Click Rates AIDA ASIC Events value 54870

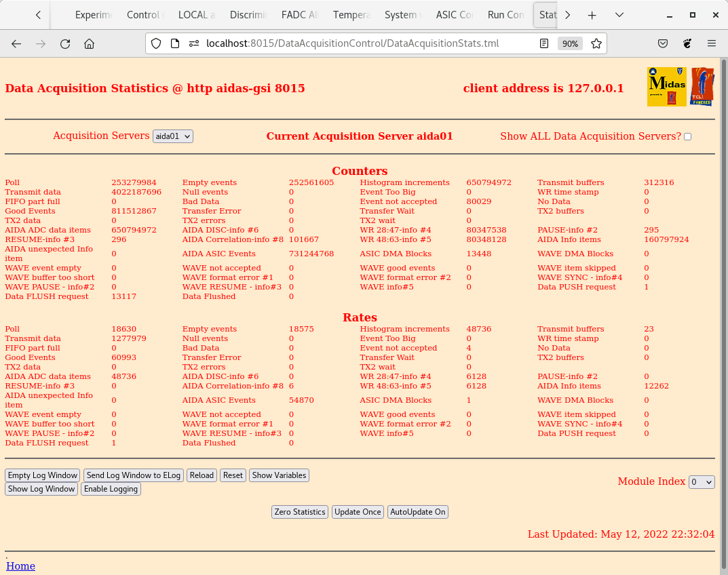coord(301,400)
